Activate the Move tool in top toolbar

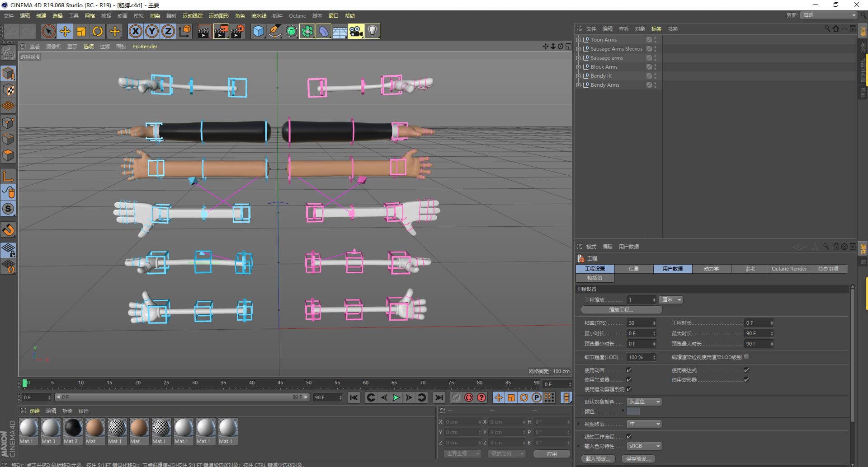pyautogui.click(x=65, y=31)
